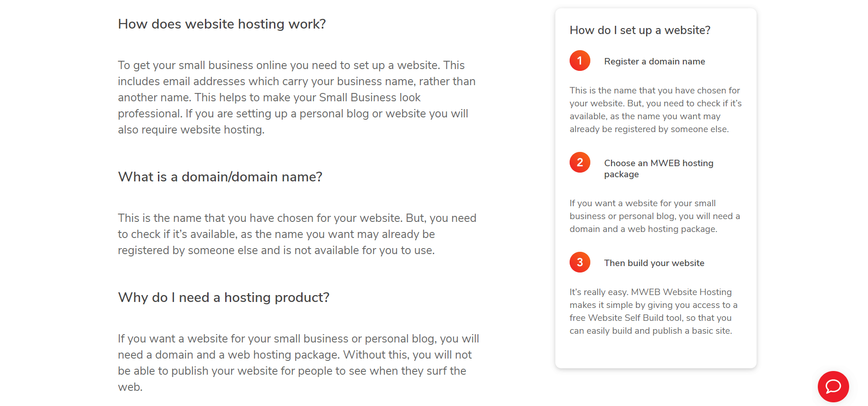This screenshot has height=406, width=868.
Task: Click the 'How does website hosting work?' heading
Action: (x=221, y=24)
